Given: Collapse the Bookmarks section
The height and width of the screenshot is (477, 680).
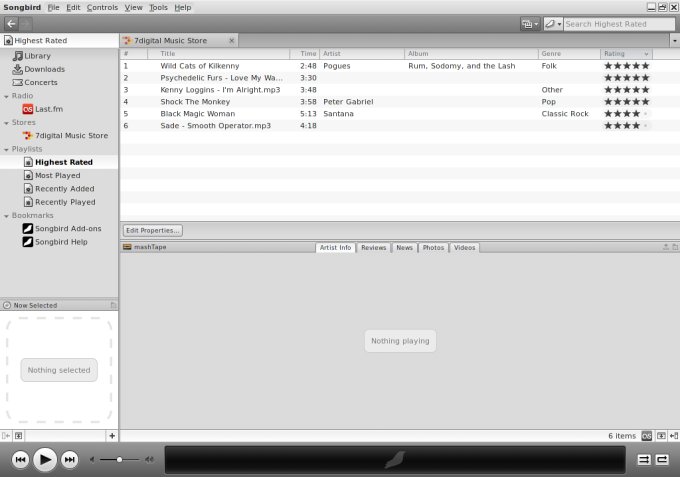Looking at the screenshot, I should 5,216.
